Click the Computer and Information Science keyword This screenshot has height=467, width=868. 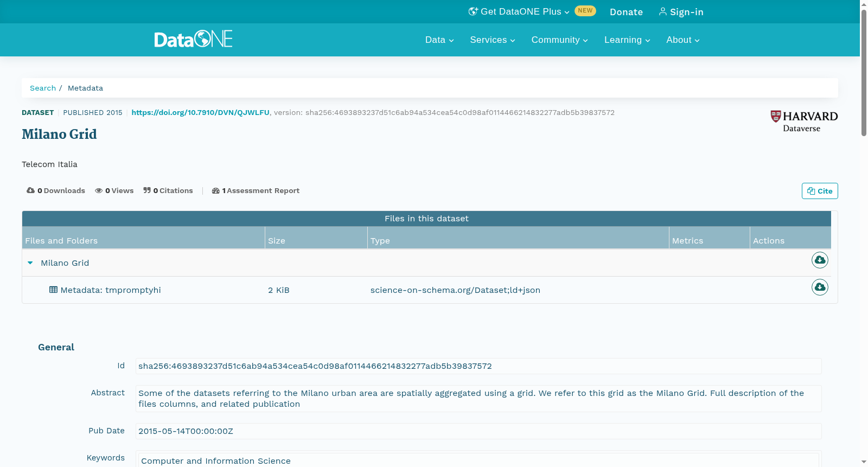point(216,460)
